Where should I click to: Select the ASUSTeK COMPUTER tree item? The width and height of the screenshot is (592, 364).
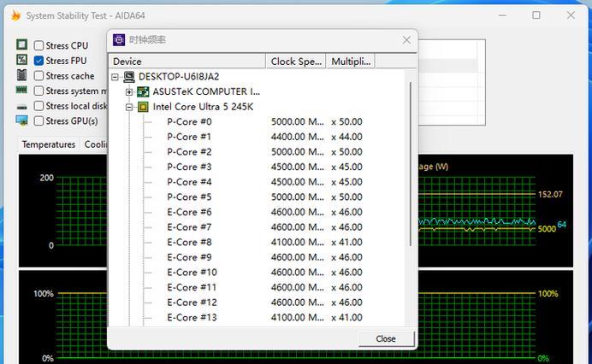click(206, 91)
